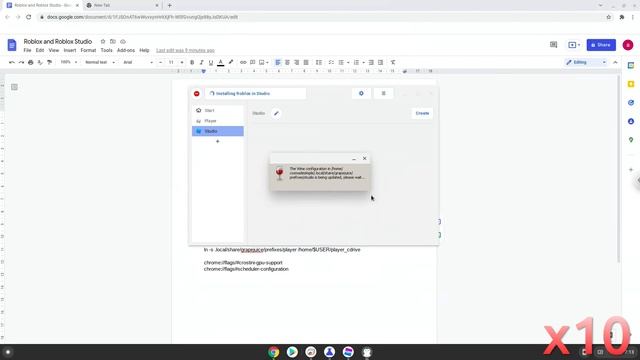The width and height of the screenshot is (640, 360).
Task: Click the plus add prefix button
Action: click(x=218, y=141)
